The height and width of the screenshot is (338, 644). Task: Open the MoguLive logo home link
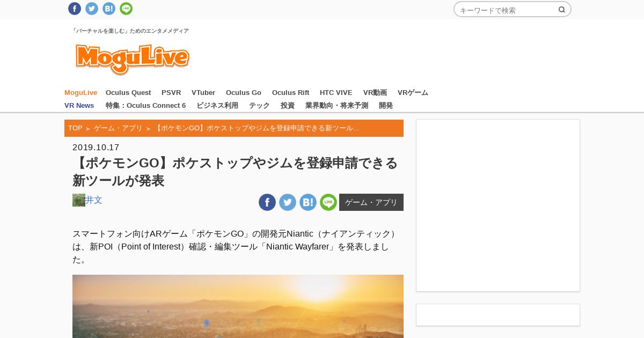(133, 59)
